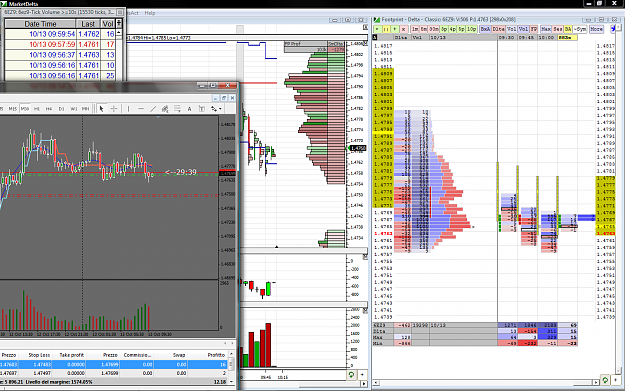Select the red 10/13 09:57:59 tick row

click(x=60, y=45)
